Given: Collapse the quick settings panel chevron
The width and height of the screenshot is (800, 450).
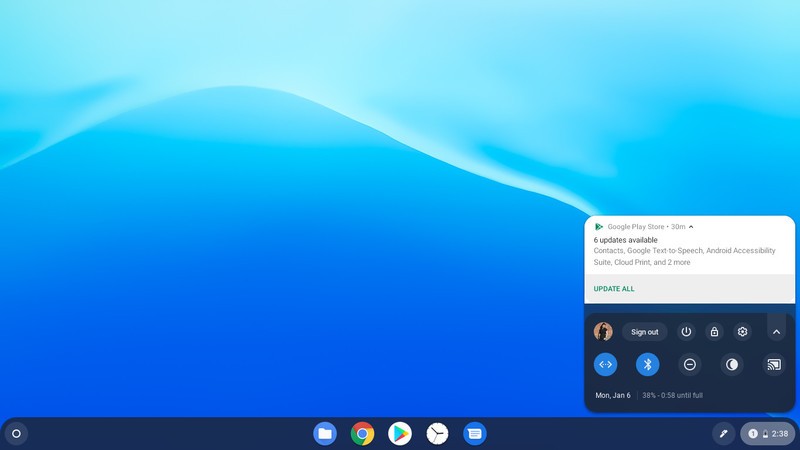Looking at the screenshot, I should pos(777,332).
